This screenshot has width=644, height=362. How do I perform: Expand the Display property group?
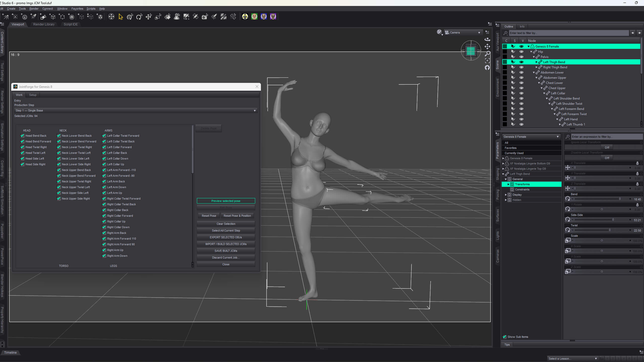tap(506, 195)
